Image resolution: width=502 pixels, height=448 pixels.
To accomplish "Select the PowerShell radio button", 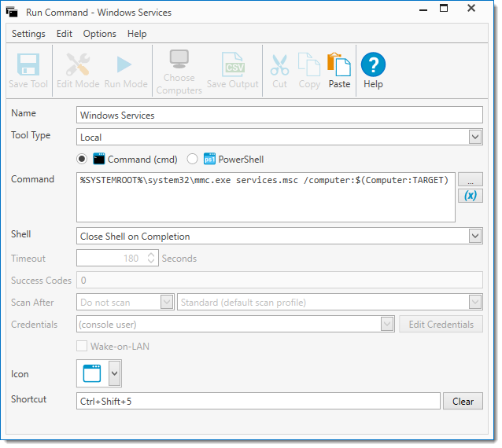I will point(192,159).
